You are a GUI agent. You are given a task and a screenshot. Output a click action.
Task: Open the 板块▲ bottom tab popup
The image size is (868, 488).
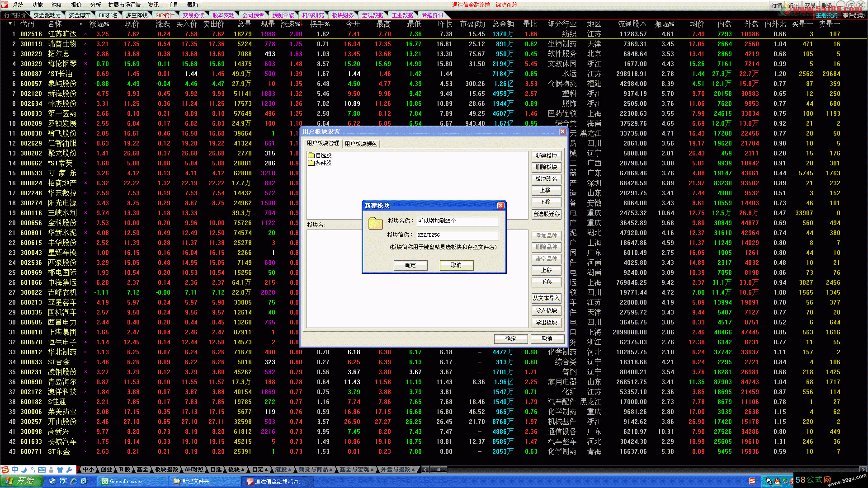[x=236, y=469]
